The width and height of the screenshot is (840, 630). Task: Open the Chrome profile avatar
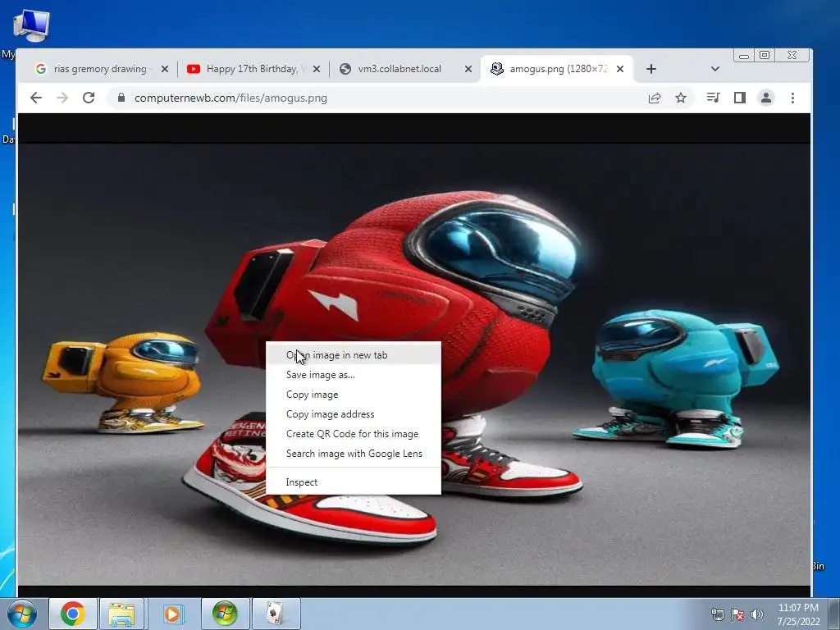(766, 98)
